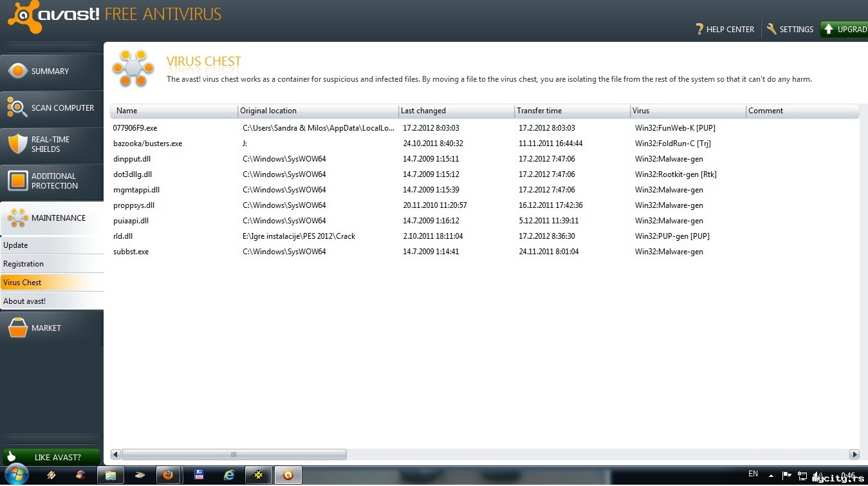The image size is (868, 486).
Task: Select the Virus Chest menu item
Action: click(51, 283)
